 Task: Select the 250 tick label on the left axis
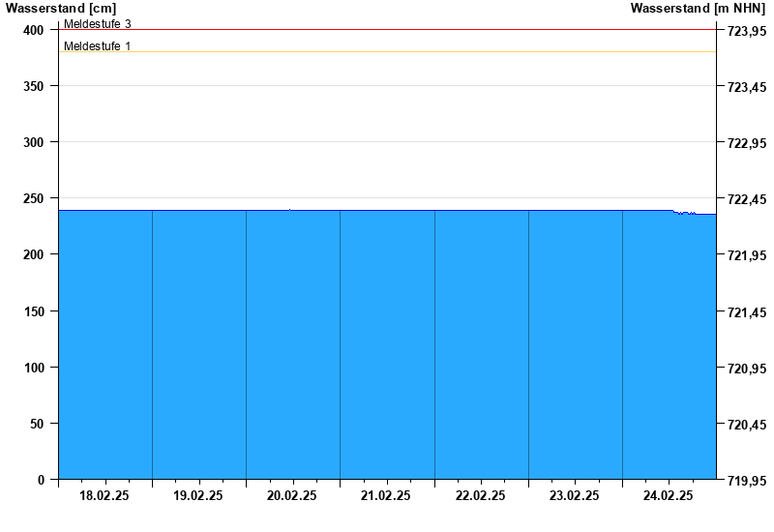tap(34, 198)
